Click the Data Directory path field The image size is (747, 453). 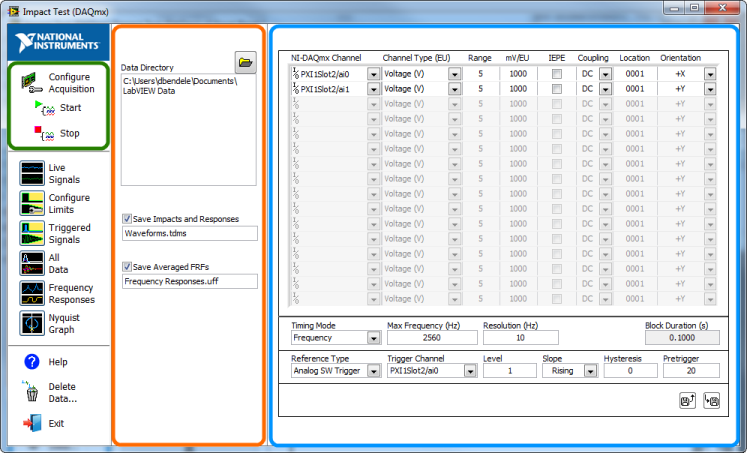(189, 129)
